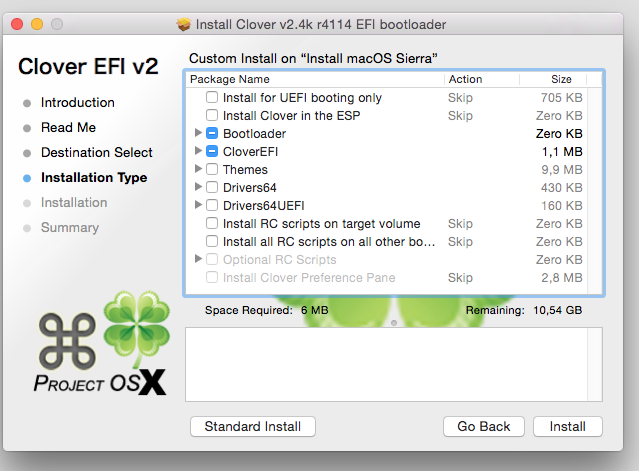
Task: Click the red close window button
Action: (17, 24)
